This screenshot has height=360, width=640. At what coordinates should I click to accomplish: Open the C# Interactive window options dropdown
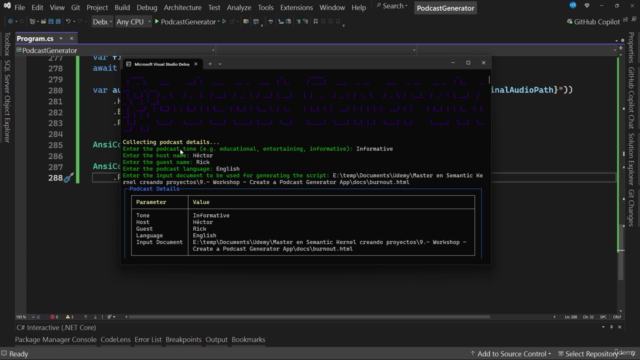603,327
